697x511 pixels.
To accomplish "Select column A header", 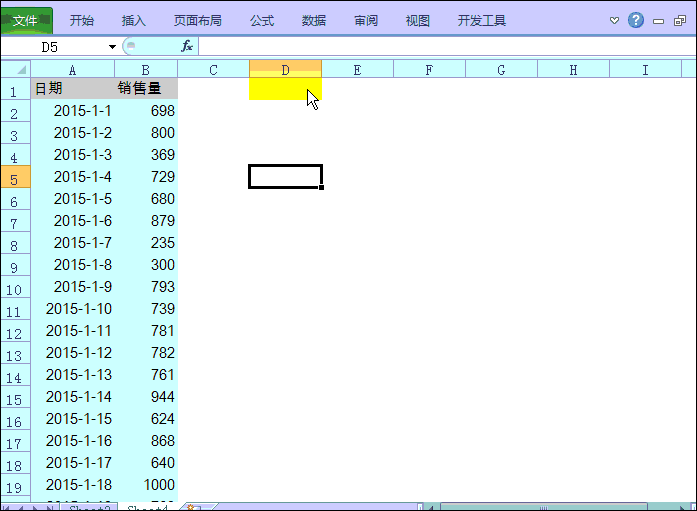I will [x=72, y=70].
